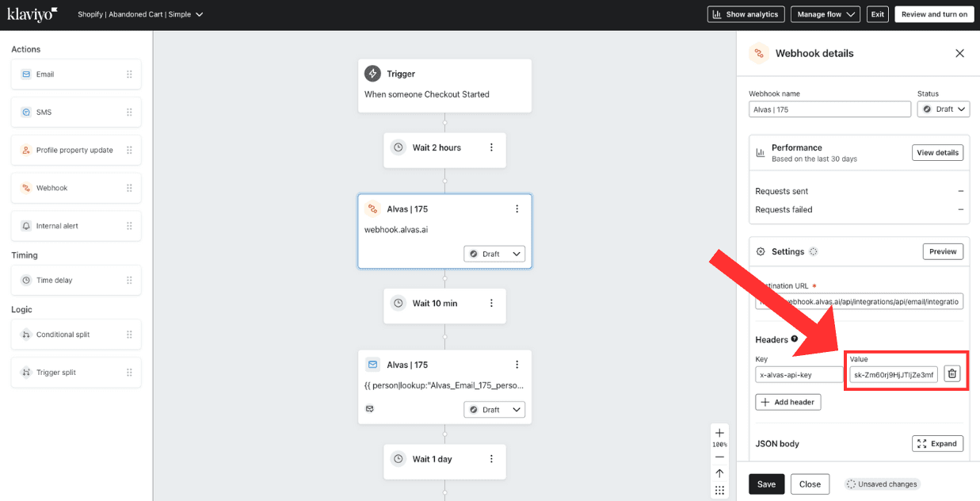The image size is (980, 501).
Task: Zoom in on the flow canvas
Action: tap(719, 433)
